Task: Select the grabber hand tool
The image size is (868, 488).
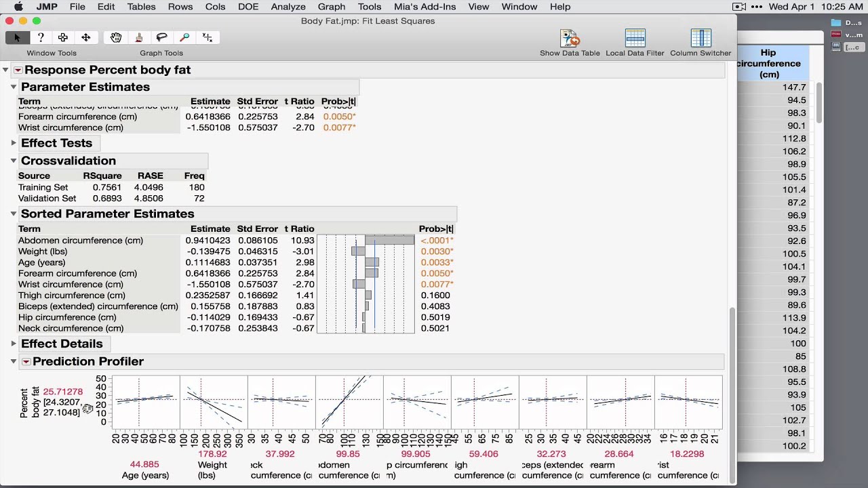Action: coord(116,37)
